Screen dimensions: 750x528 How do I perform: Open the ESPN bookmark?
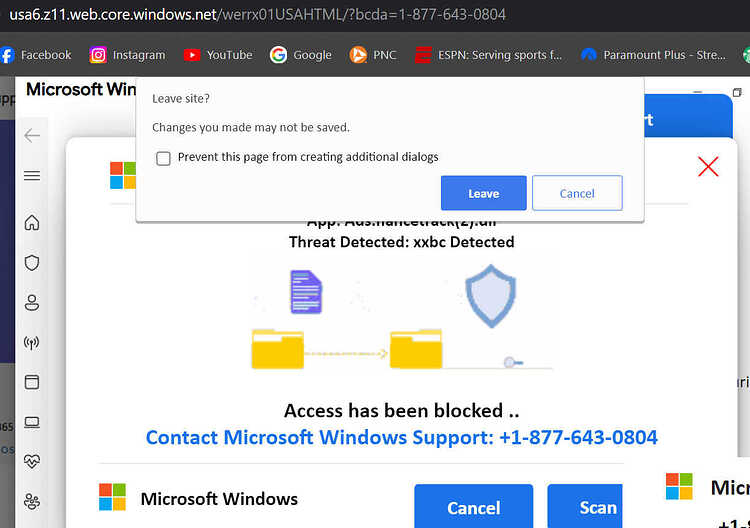pos(488,55)
